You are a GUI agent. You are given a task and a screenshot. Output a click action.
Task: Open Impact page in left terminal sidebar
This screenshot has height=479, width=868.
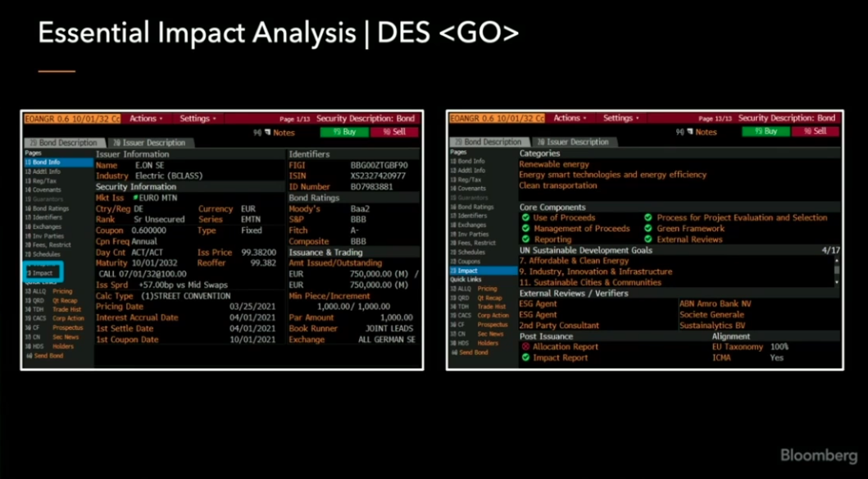[x=40, y=273]
